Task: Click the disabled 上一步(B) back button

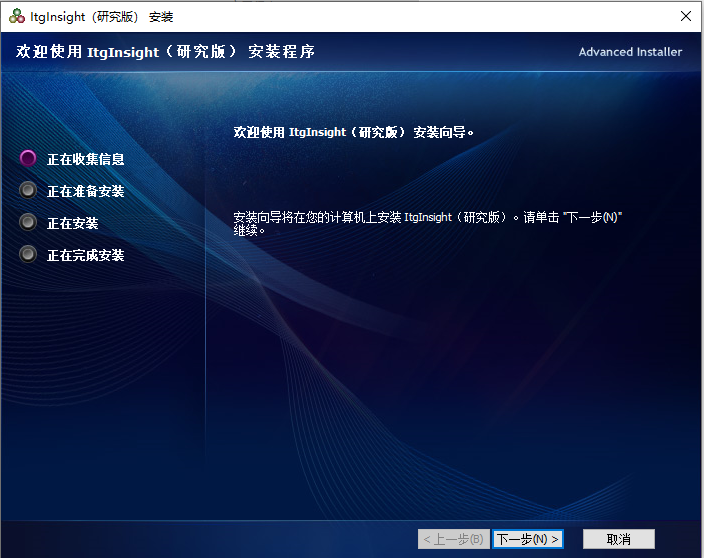Action: 453,539
